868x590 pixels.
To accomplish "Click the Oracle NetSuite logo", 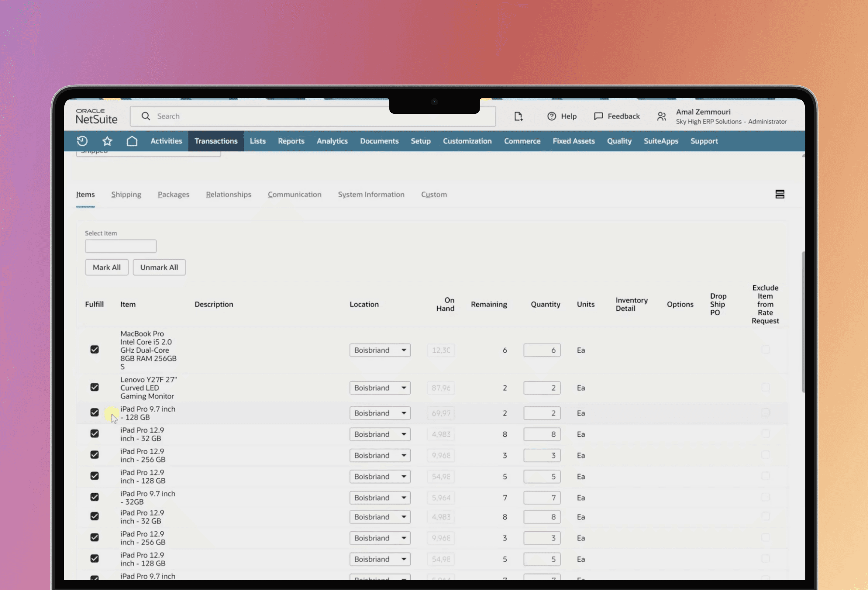I will point(96,116).
